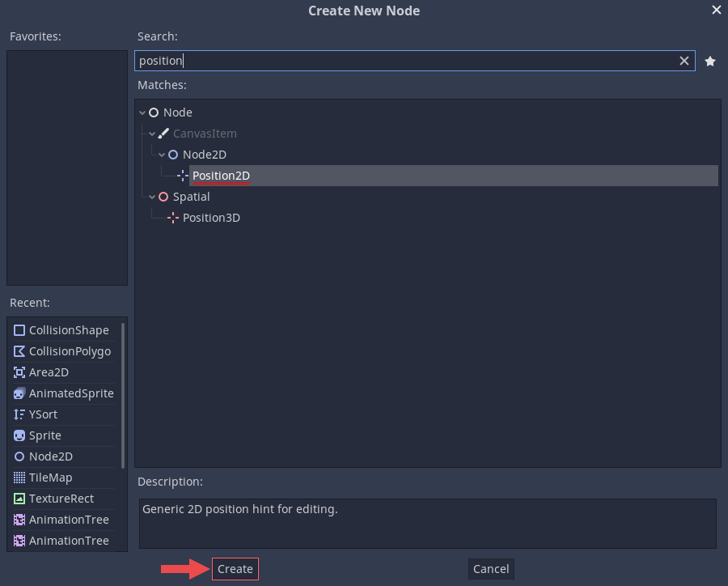728x586 pixels.
Task: Collapse the Node tree root
Action: (142, 113)
